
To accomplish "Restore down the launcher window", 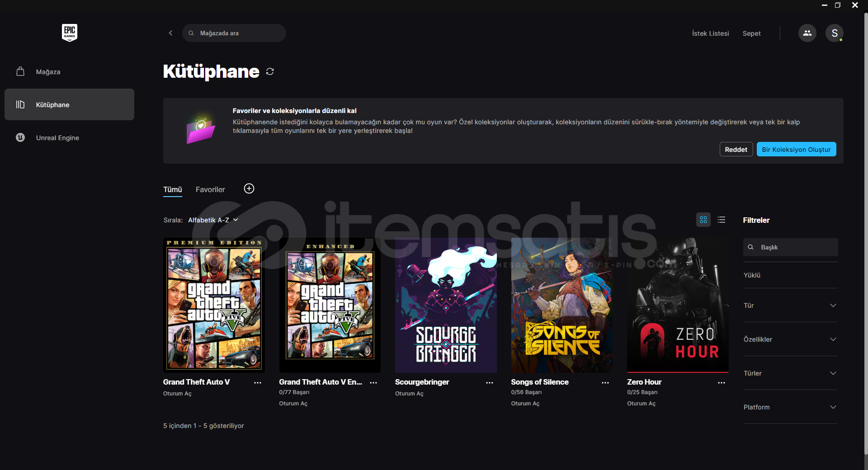I will coord(838,5).
